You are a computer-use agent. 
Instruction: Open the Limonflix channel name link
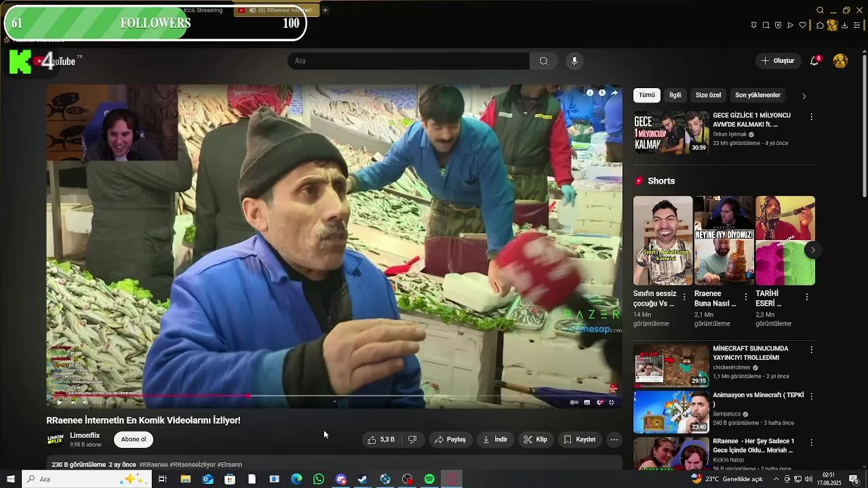click(85, 436)
